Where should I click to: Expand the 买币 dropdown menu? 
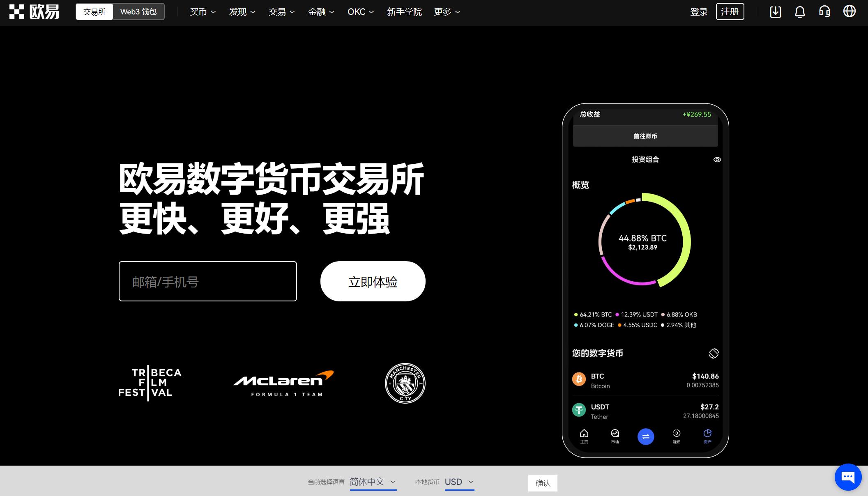click(x=201, y=11)
